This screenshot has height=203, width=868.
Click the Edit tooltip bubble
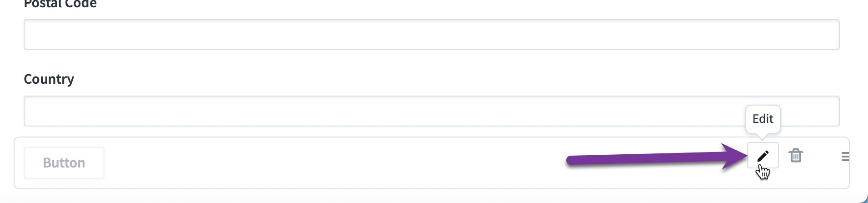click(763, 119)
